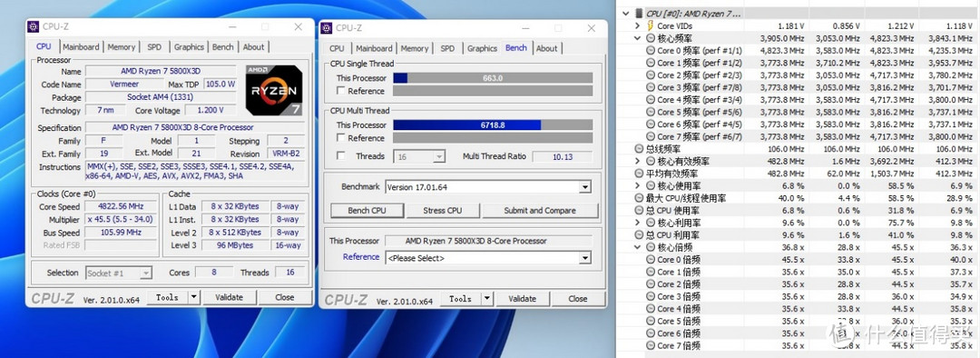Click the Stress CPU button

[x=443, y=210]
